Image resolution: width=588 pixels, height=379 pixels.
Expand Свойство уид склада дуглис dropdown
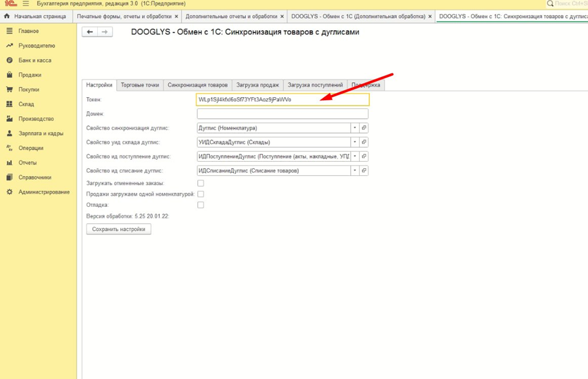355,142
